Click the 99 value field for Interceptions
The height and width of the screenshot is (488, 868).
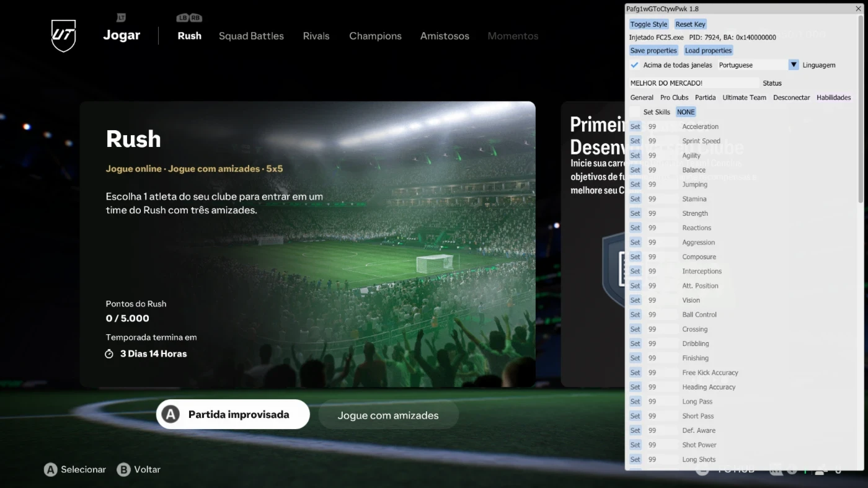[662, 271]
